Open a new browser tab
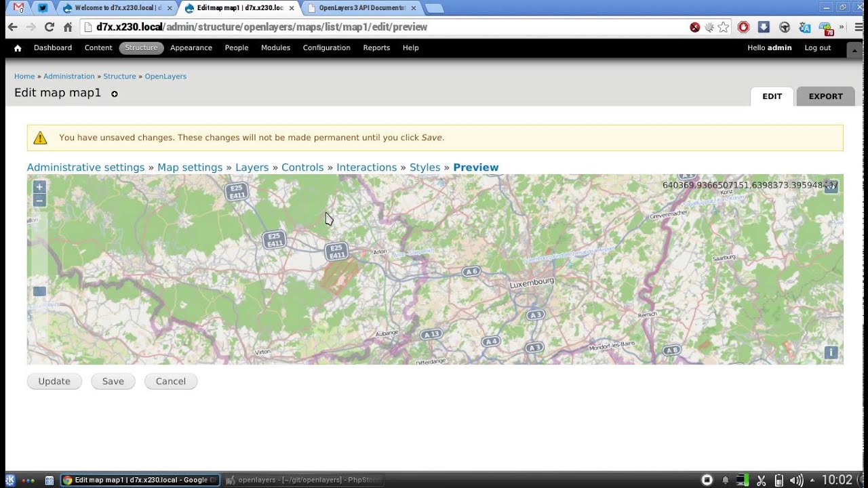The height and width of the screenshot is (488, 868). point(434,8)
